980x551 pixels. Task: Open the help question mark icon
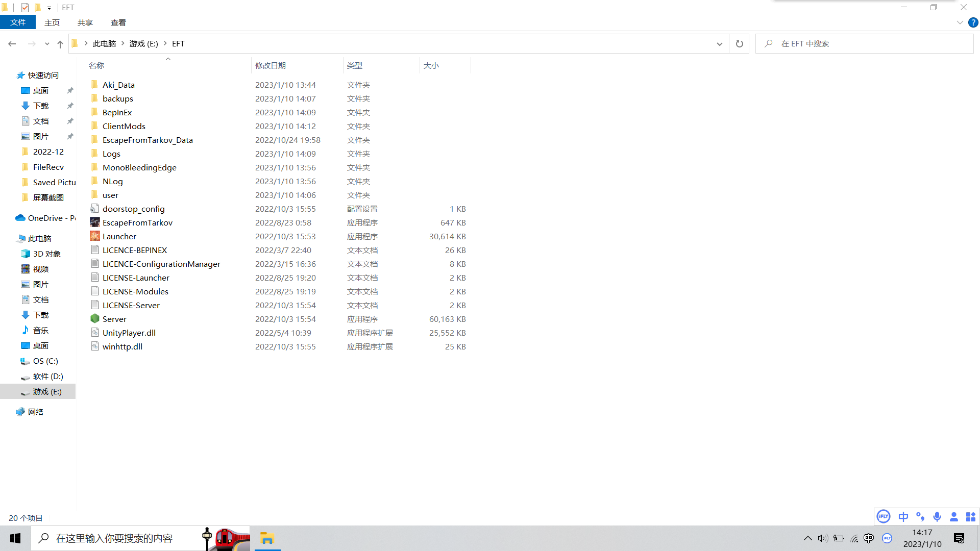[x=973, y=22]
